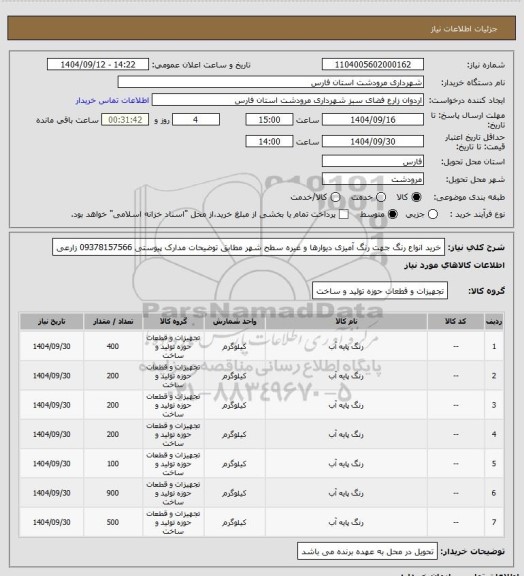Click quantity 900 in row 6

tap(113, 493)
